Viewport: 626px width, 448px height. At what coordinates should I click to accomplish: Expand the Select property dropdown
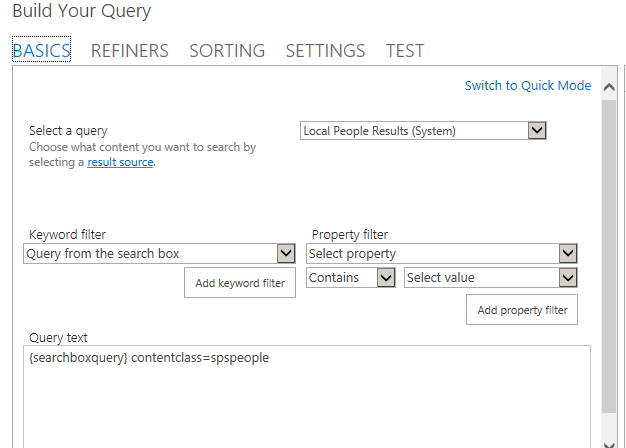567,254
